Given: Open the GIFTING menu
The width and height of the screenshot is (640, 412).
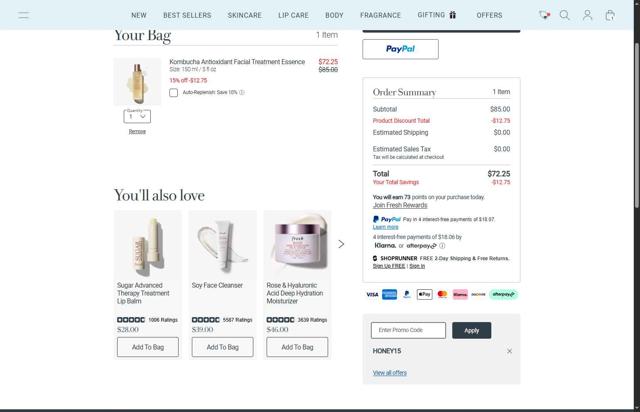Looking at the screenshot, I should pyautogui.click(x=431, y=15).
